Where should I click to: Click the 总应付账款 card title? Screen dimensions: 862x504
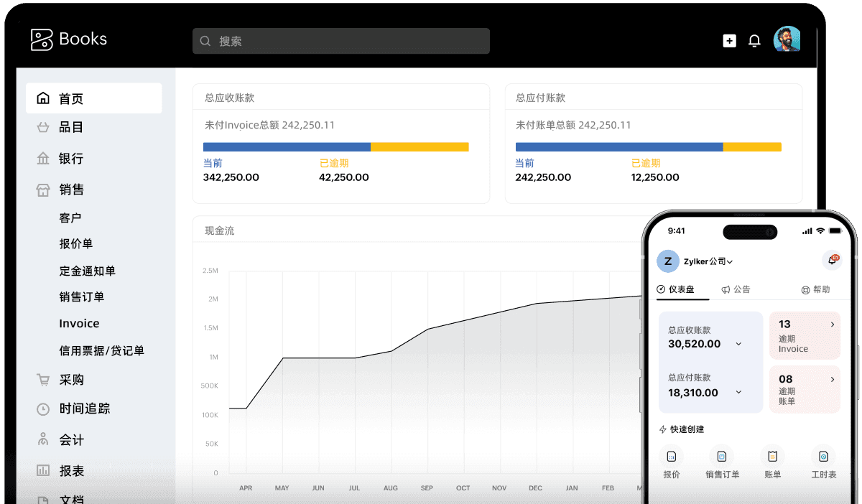[x=541, y=98]
